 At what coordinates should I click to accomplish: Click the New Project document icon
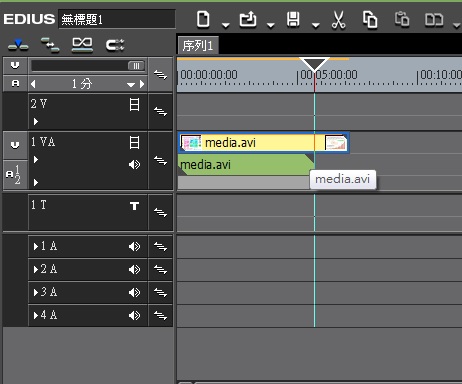[x=203, y=19]
